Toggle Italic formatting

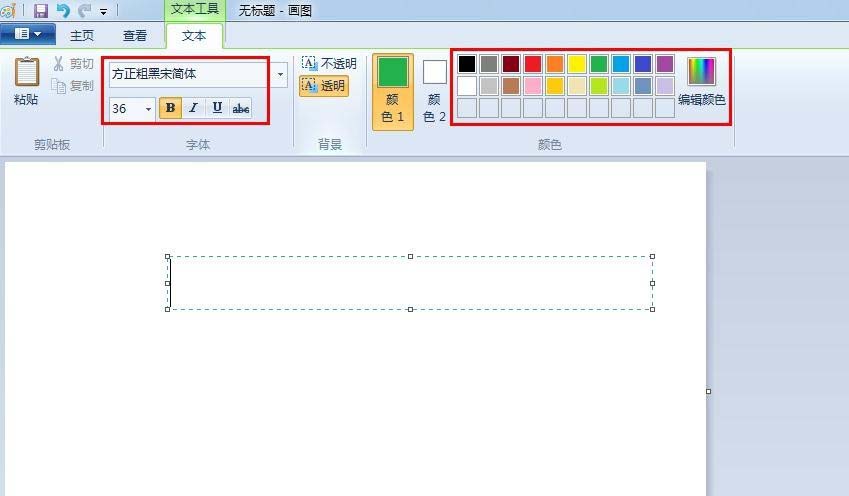(193, 108)
